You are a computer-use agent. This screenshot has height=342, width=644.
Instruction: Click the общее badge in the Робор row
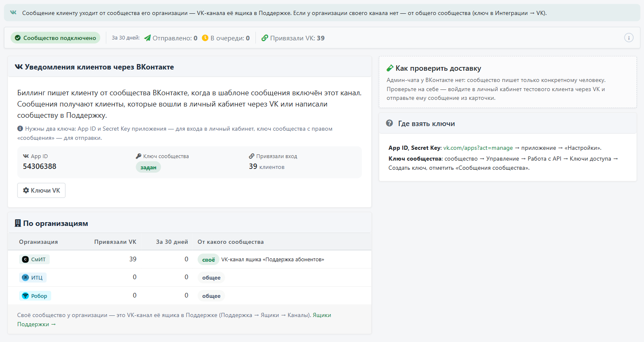tap(211, 296)
